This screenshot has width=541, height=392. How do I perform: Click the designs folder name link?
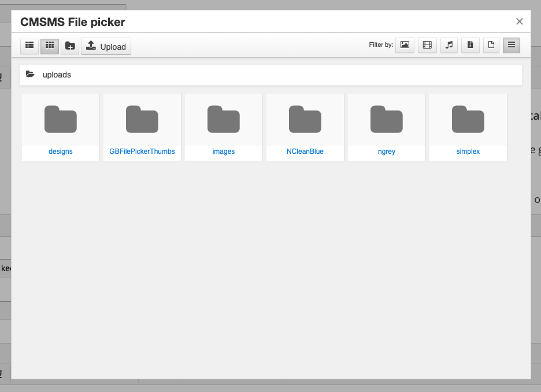click(61, 151)
